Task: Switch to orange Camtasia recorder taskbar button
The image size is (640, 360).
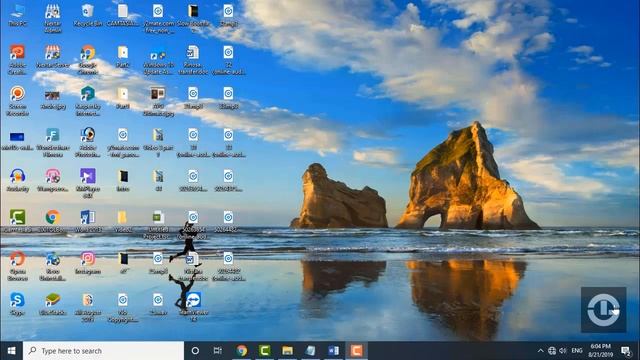Action: [x=356, y=351]
